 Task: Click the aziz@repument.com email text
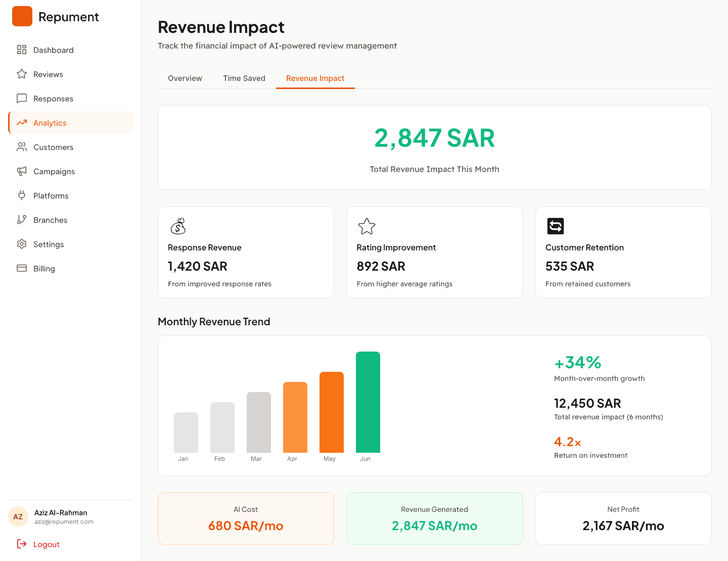click(64, 522)
